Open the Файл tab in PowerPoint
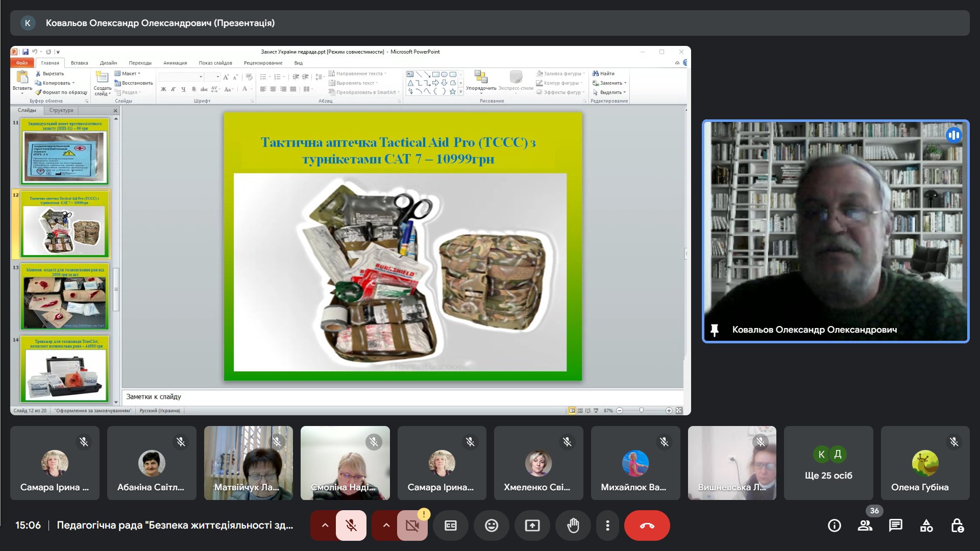Image resolution: width=980 pixels, height=551 pixels. pyautogui.click(x=22, y=63)
